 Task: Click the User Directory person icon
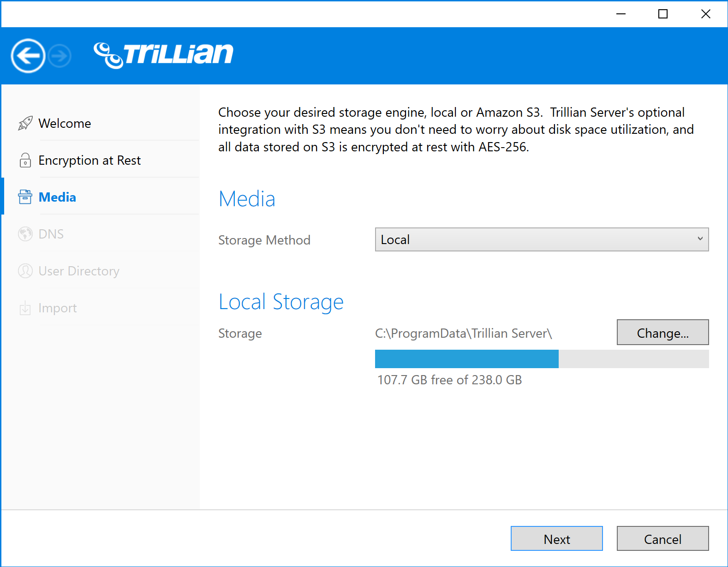[x=25, y=271]
